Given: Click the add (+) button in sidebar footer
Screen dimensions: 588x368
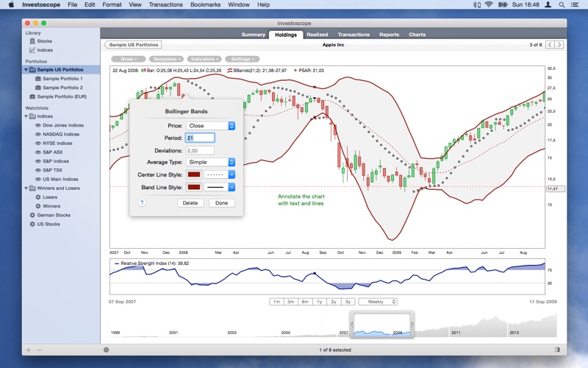Looking at the screenshot, I should click(29, 350).
